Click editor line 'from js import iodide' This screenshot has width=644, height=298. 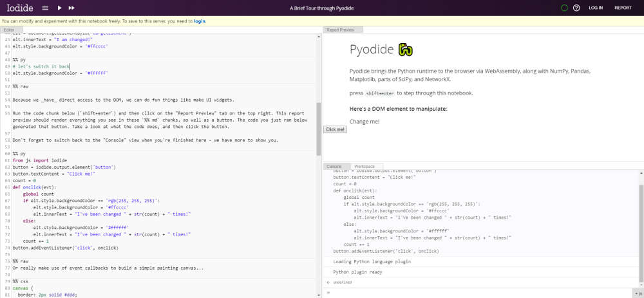click(40, 160)
